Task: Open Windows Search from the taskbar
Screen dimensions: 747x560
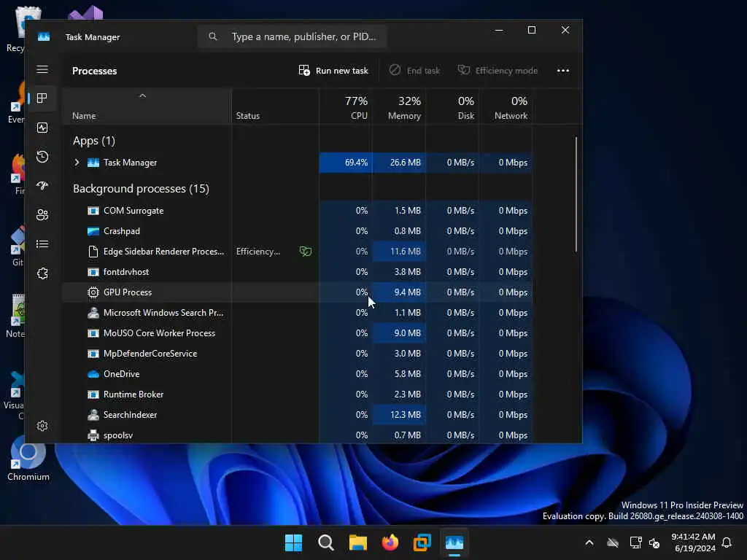Action: point(326,542)
